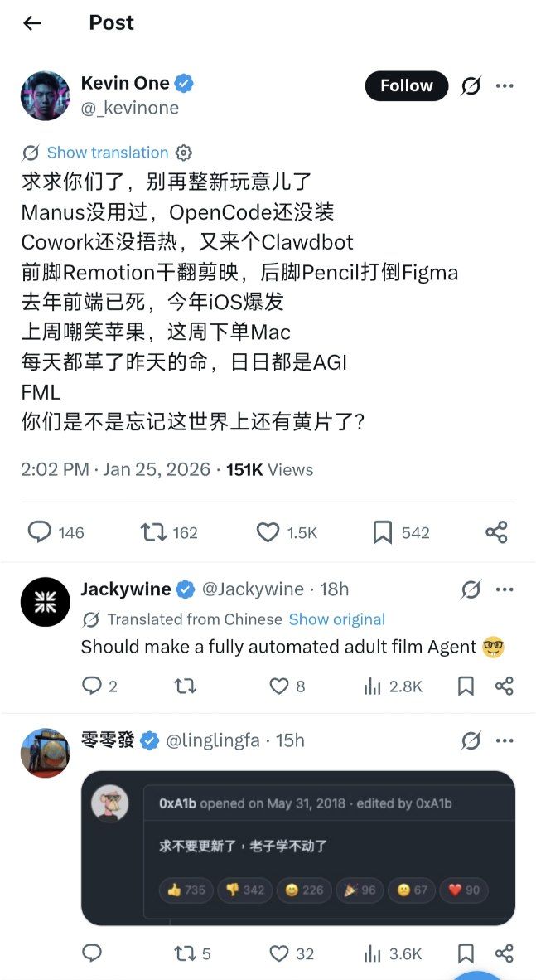View analytics of Jackywine's reply with 2.8K views

click(x=372, y=686)
